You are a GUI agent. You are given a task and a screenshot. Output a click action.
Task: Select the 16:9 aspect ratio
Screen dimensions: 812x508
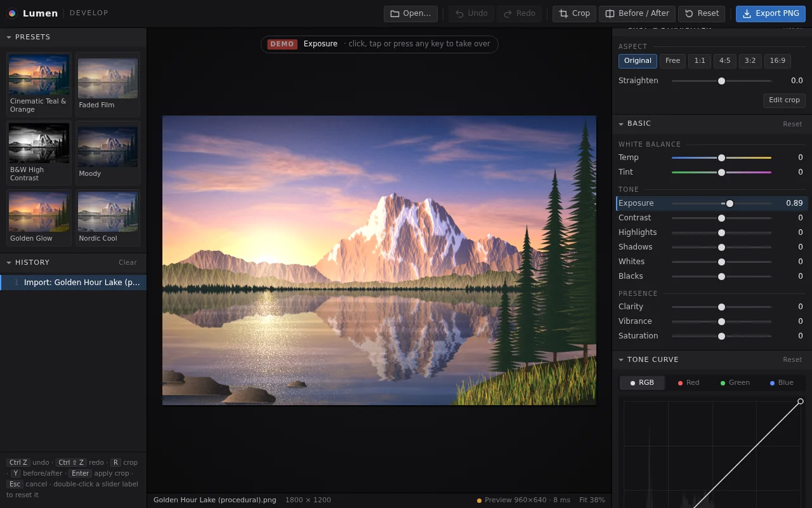[778, 61]
